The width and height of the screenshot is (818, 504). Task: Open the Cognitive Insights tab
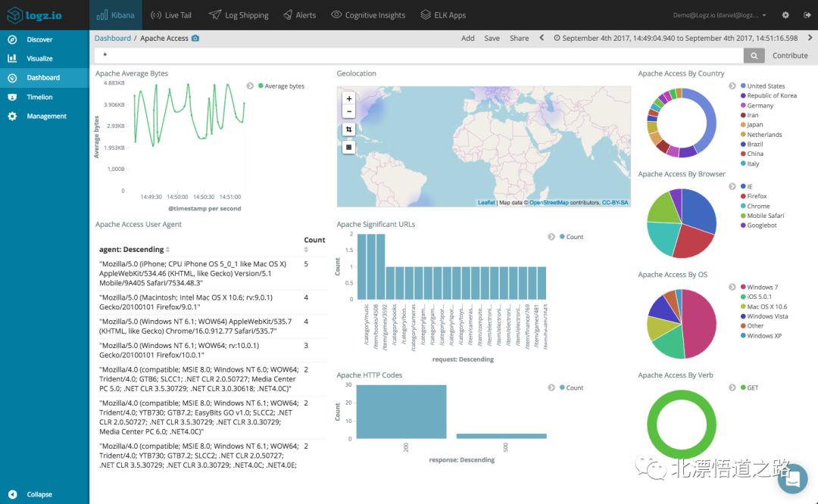point(368,15)
